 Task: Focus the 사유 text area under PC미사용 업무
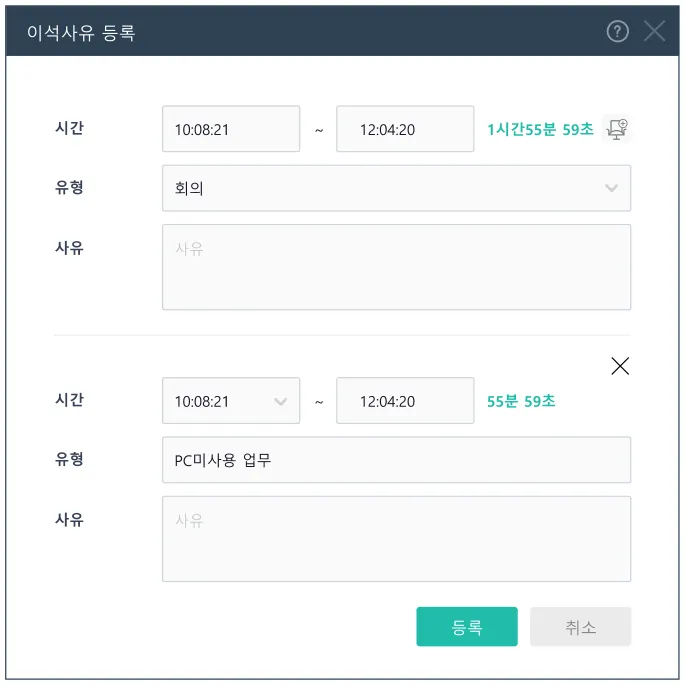tap(396, 539)
